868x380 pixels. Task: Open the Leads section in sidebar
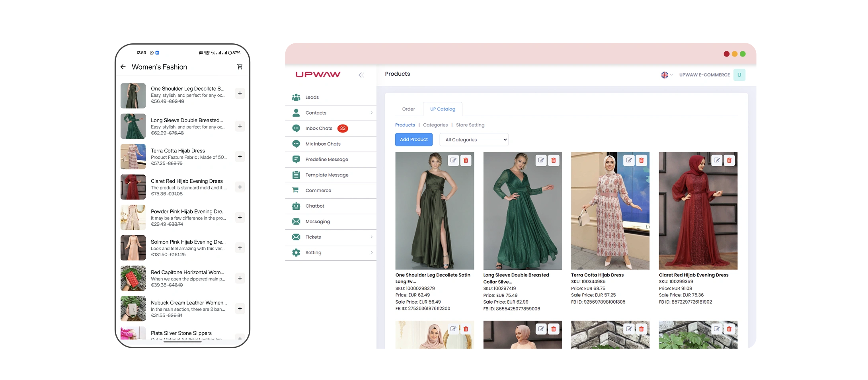coord(312,97)
